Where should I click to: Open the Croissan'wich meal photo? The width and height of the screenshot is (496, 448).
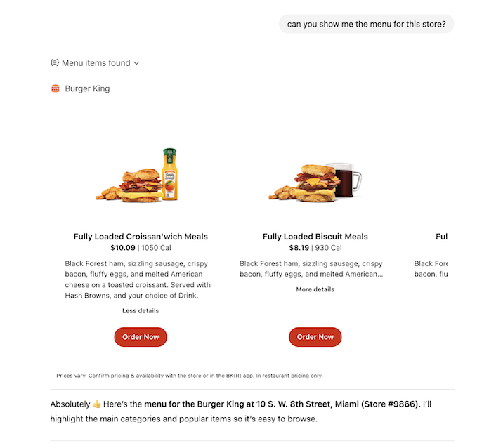[x=141, y=177]
